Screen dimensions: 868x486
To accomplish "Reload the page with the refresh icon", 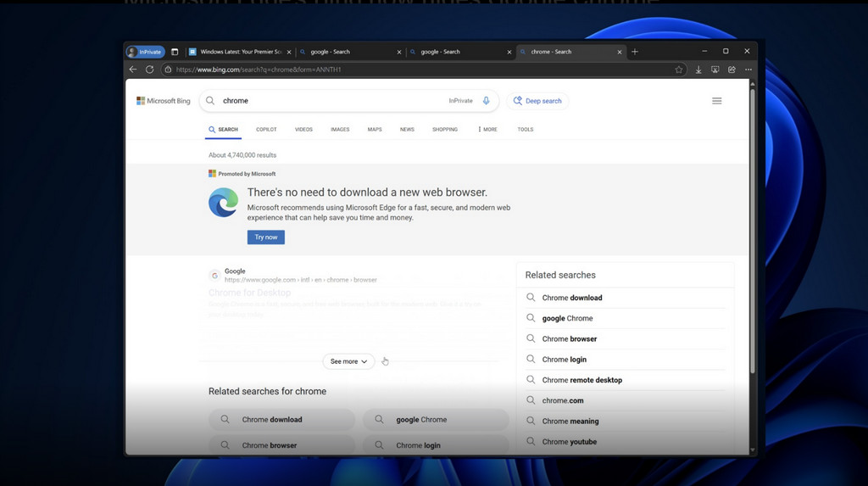I will 149,70.
